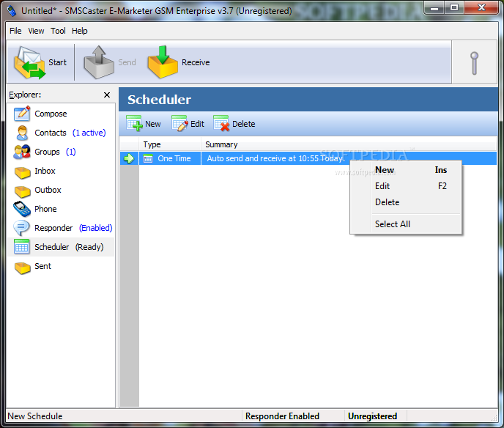Screen dimensions: 504x428
Task: Open the Responder speech bubble icon
Action: tap(21, 228)
